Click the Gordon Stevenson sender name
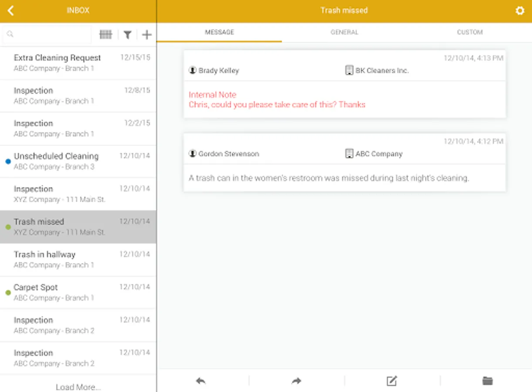This screenshot has height=392, width=532. click(x=229, y=154)
